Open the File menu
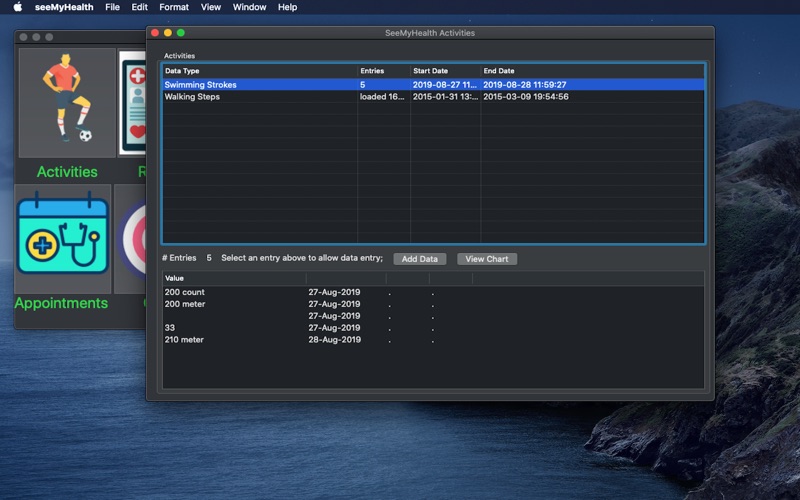800x500 pixels. click(112, 7)
